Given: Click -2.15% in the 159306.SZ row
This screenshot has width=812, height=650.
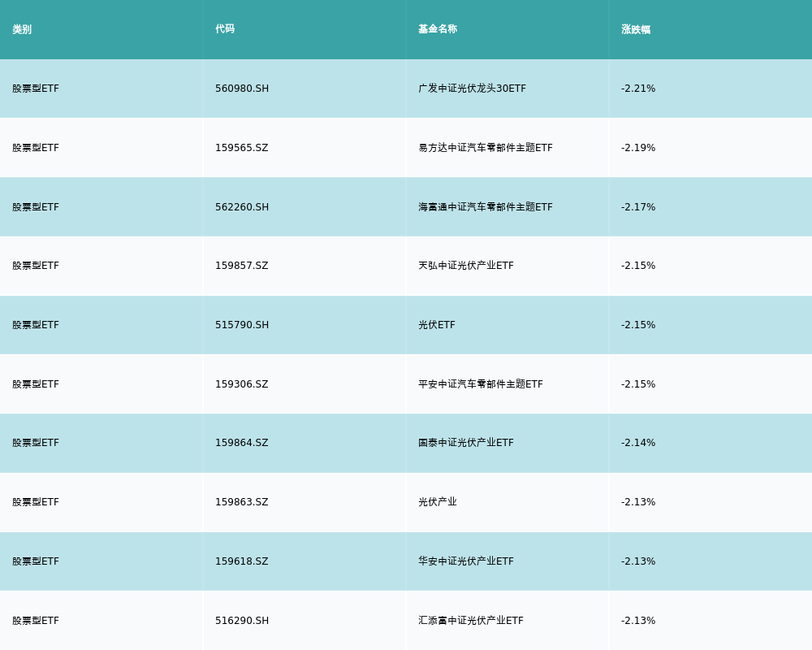Looking at the screenshot, I should click(x=638, y=384).
